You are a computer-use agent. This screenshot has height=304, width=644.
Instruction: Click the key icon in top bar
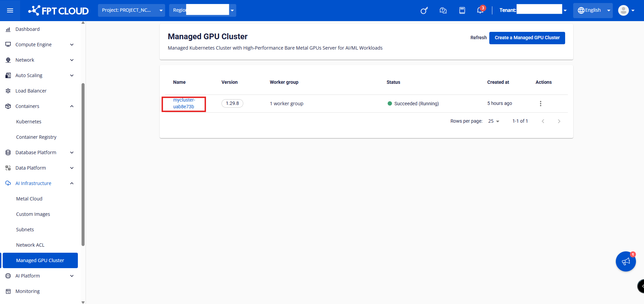[x=424, y=10]
